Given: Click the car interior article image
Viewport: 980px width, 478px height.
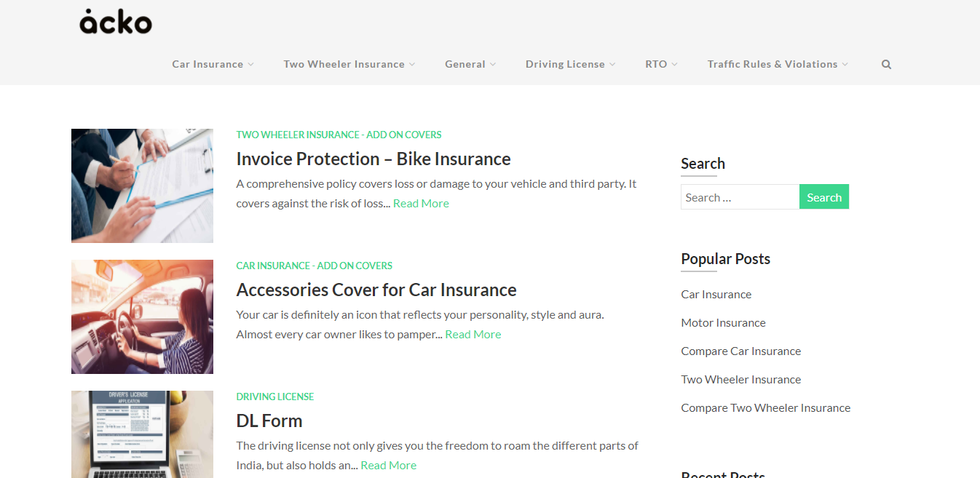Looking at the screenshot, I should tap(142, 316).
